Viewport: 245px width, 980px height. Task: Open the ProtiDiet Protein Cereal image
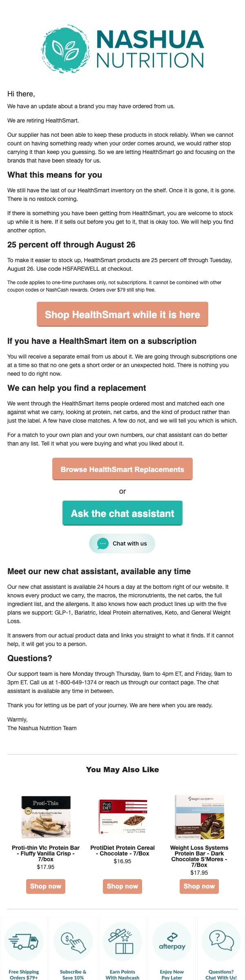coord(122,817)
